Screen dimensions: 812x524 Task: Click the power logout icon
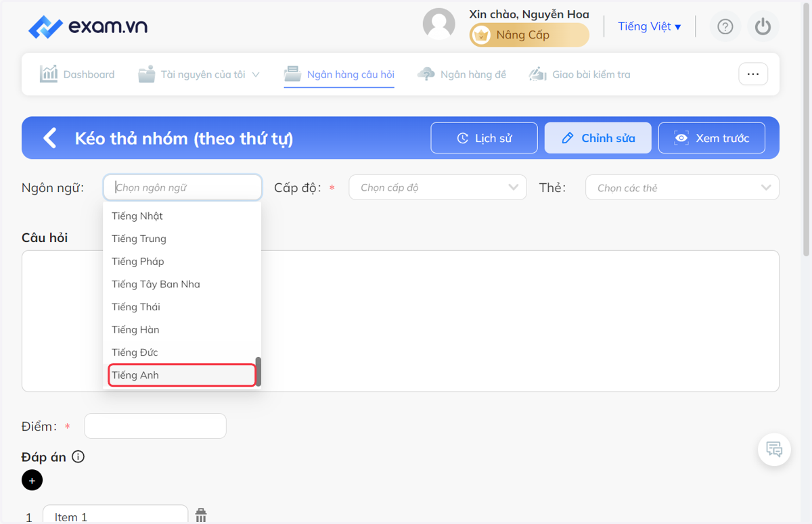pos(763,26)
